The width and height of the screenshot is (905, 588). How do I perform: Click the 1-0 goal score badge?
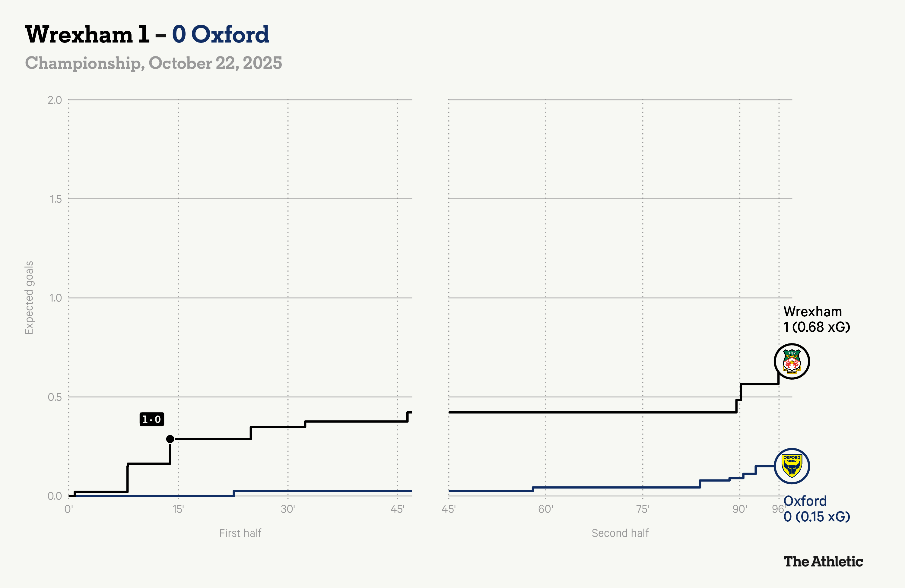coord(152,419)
